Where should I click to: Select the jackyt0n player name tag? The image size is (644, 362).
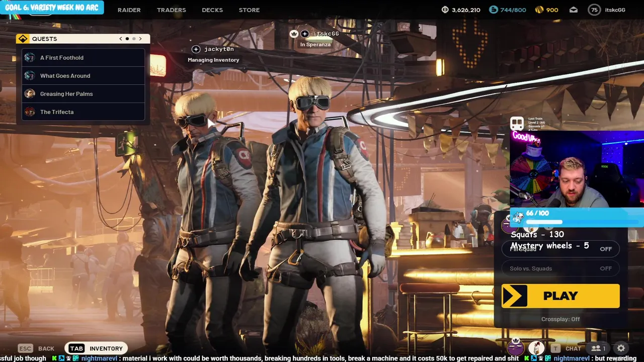[219, 49]
